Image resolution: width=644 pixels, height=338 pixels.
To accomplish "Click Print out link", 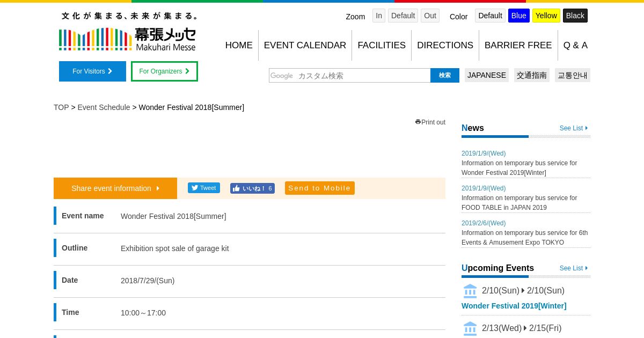I will 433,122.
